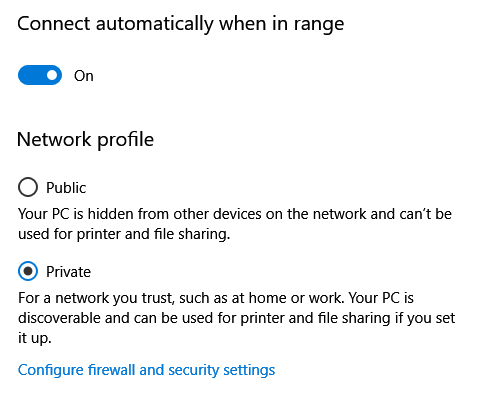This screenshot has width=483, height=399.
Task: Click the filled dot inside Private radio
Action: tap(28, 271)
